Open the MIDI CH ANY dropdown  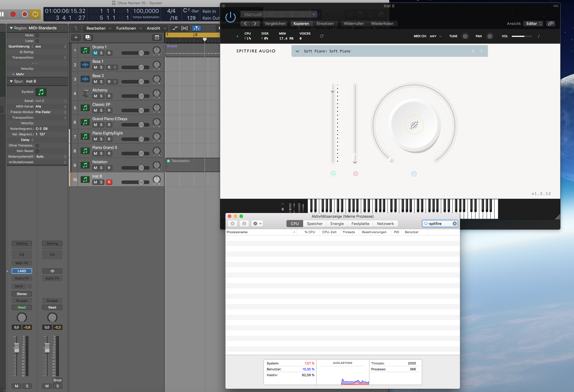(x=436, y=36)
